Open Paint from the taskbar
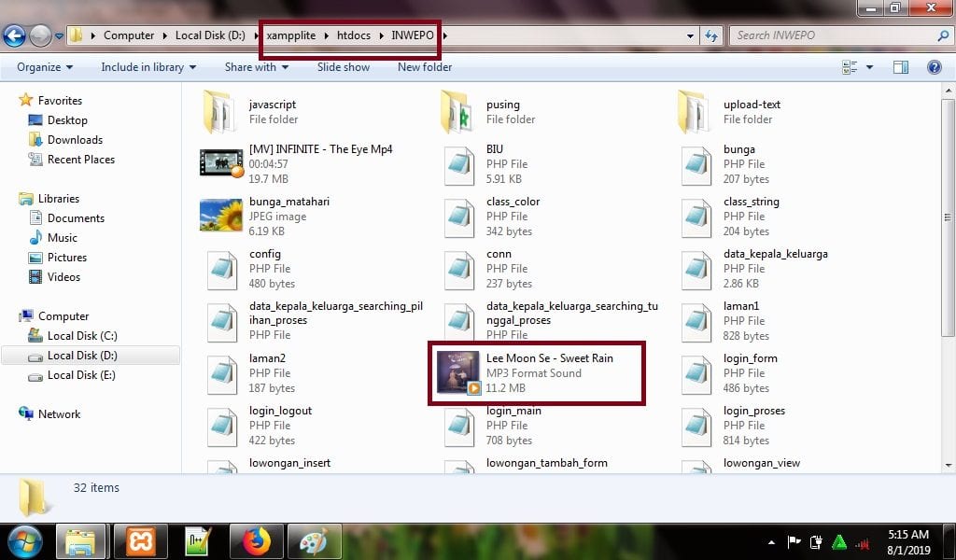Screen dimensions: 956x560 click(314, 541)
